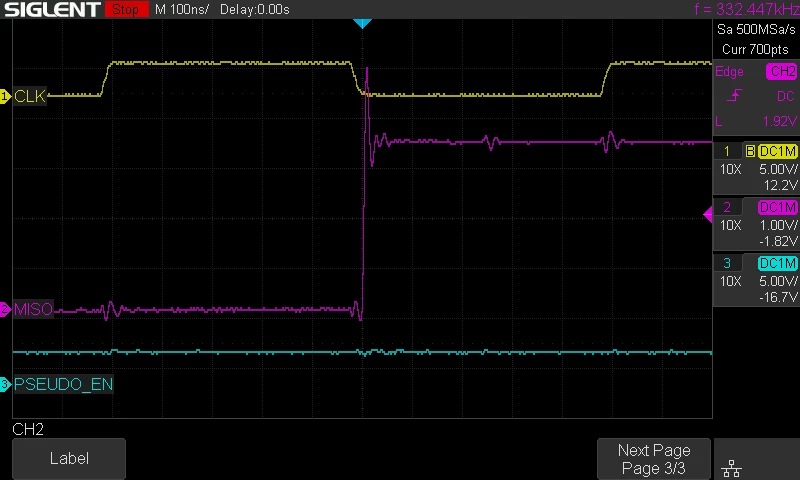This screenshot has height=480, width=800.
Task: Select the channel 1 number box
Action: (727, 151)
